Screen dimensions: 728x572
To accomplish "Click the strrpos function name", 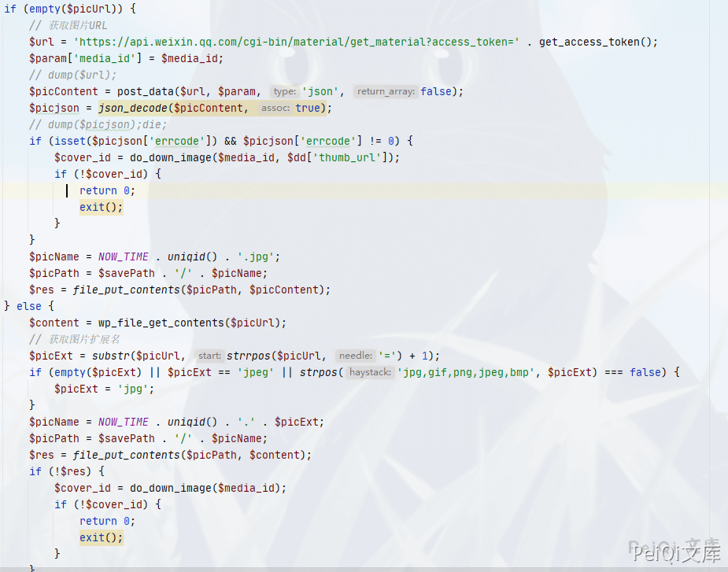I will [x=249, y=356].
